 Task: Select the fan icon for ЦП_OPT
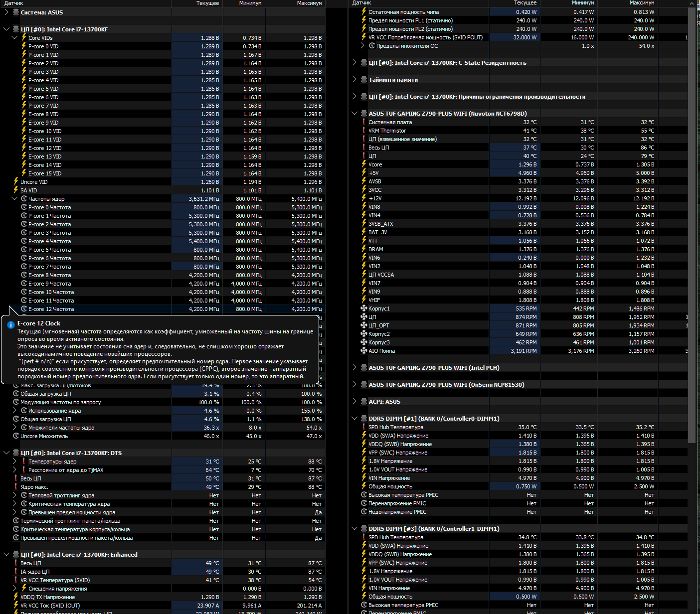(x=363, y=325)
